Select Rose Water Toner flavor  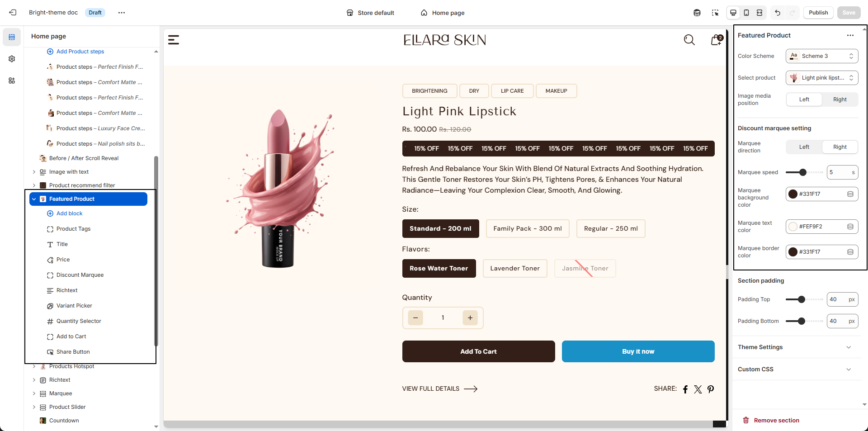click(439, 269)
